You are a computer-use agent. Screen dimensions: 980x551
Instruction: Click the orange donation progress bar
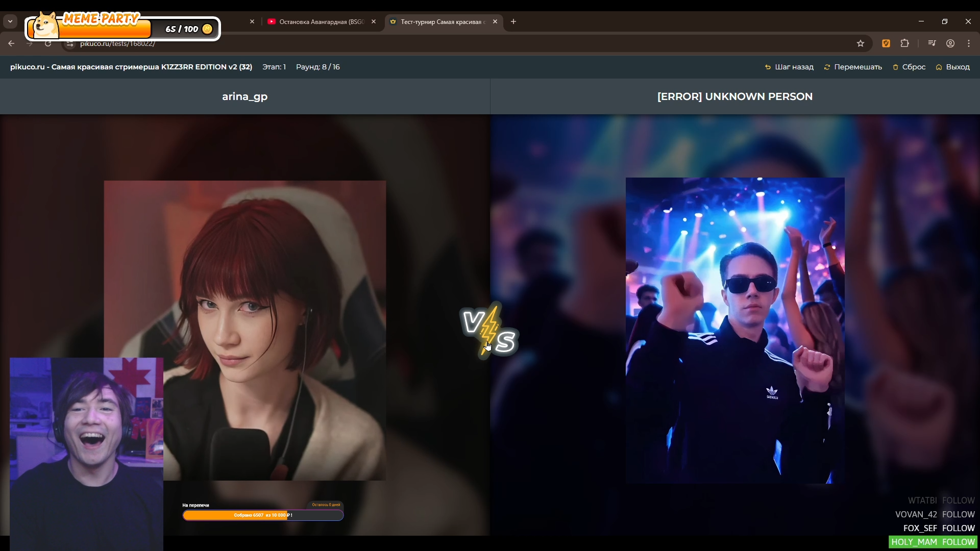tap(263, 515)
